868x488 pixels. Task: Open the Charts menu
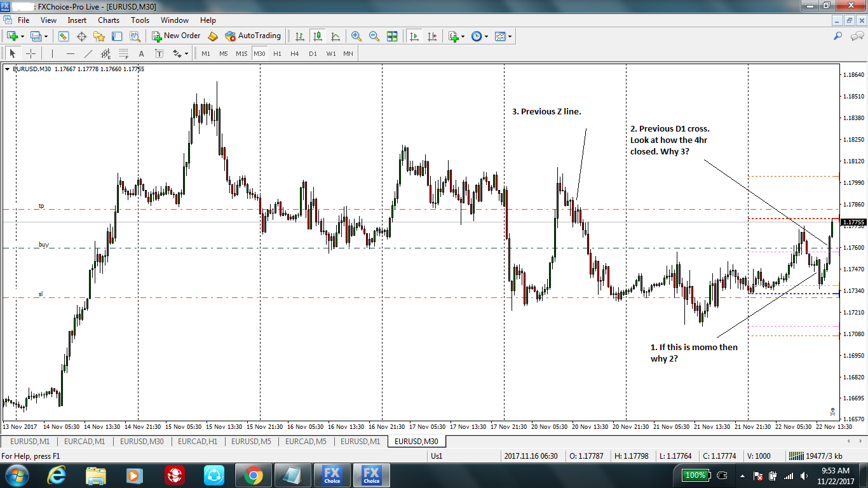(x=109, y=20)
